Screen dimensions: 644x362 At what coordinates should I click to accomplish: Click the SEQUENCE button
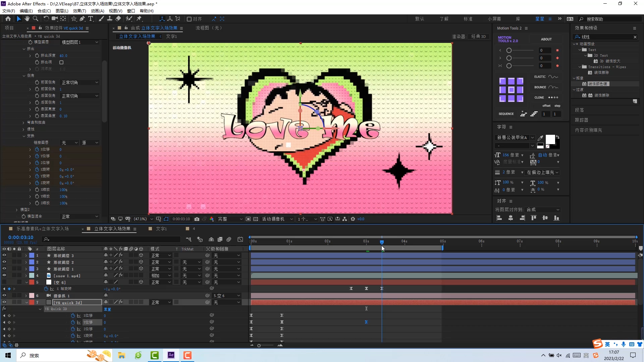(506, 114)
